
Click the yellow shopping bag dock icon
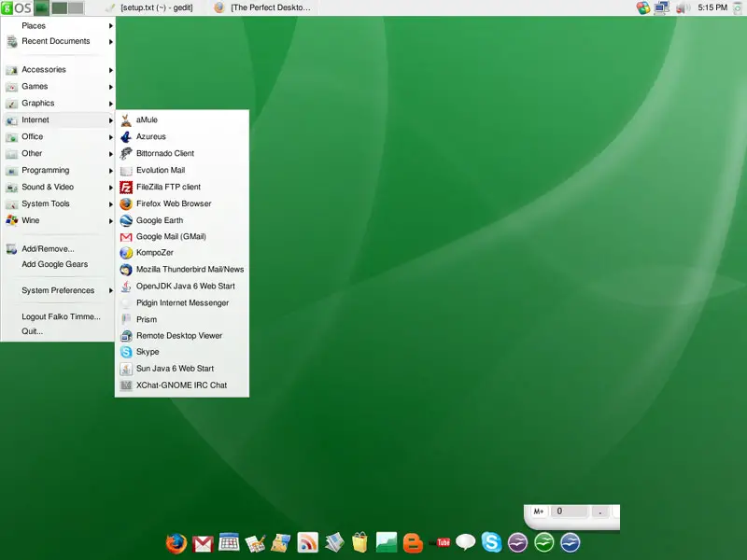360,542
